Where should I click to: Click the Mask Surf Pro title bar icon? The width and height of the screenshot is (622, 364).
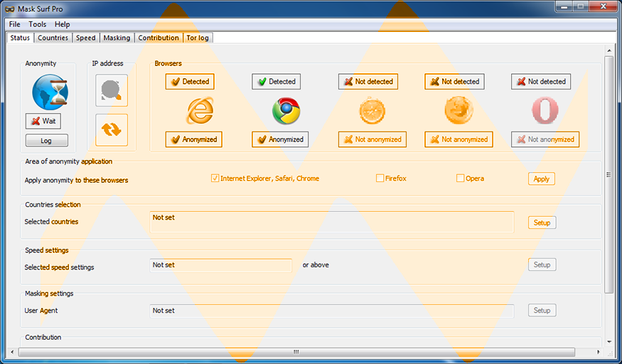point(9,9)
